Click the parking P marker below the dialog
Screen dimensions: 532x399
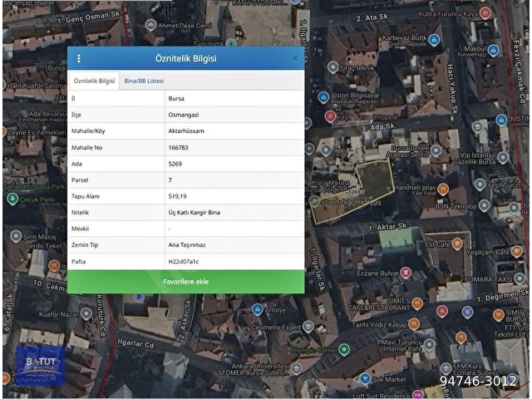coord(138,298)
